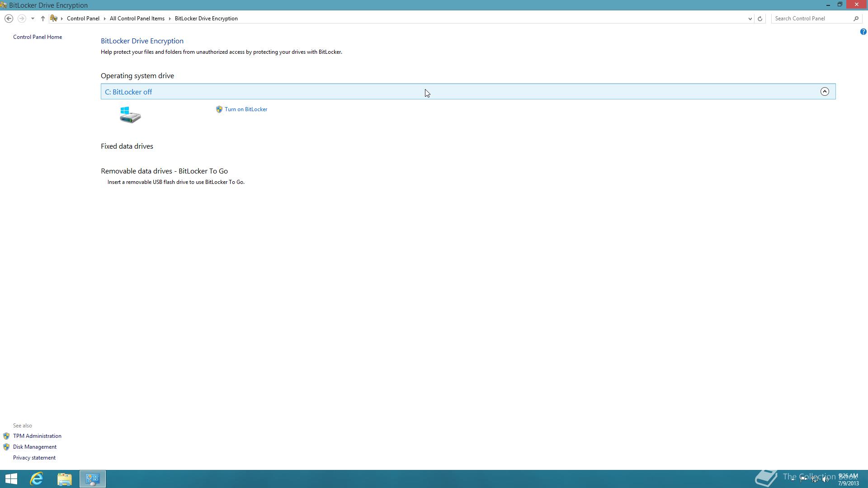Click the network tray icon
The width and height of the screenshot is (868, 488).
pos(815,479)
